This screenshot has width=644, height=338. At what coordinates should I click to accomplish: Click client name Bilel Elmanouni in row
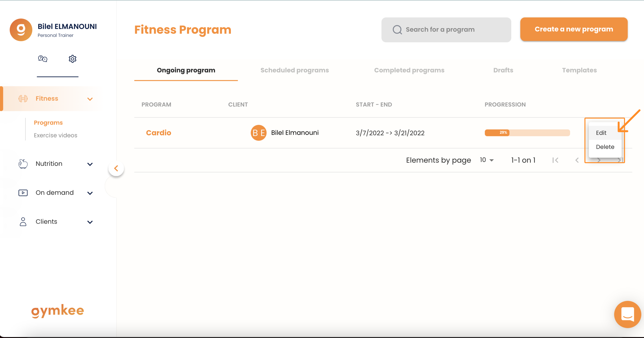pos(295,133)
